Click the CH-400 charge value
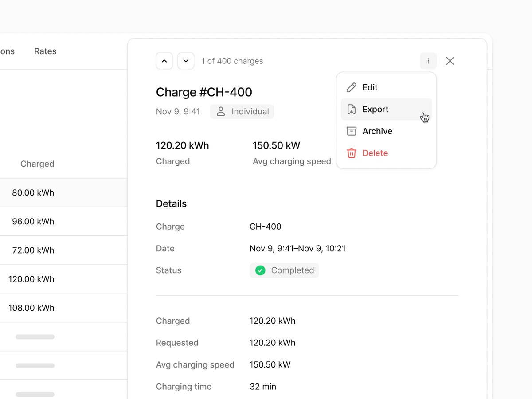This screenshot has height=399, width=532. [266, 227]
